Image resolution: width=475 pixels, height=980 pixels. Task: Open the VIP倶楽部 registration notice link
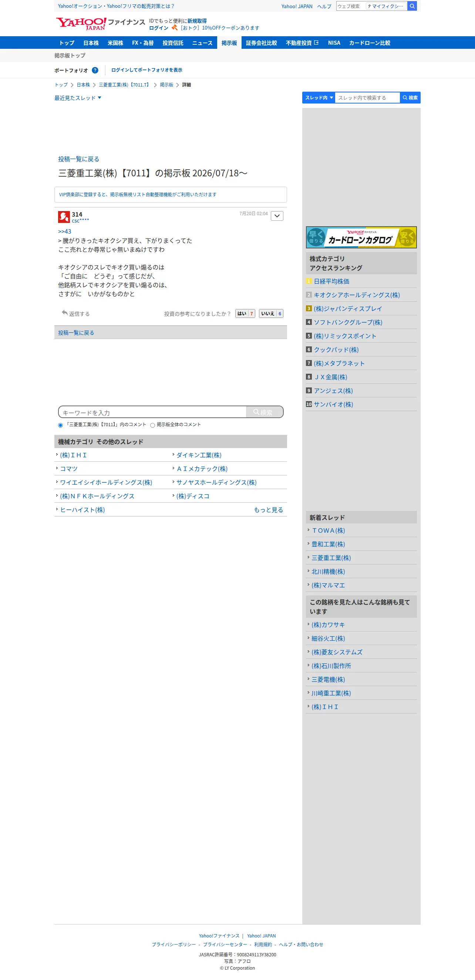click(x=138, y=194)
